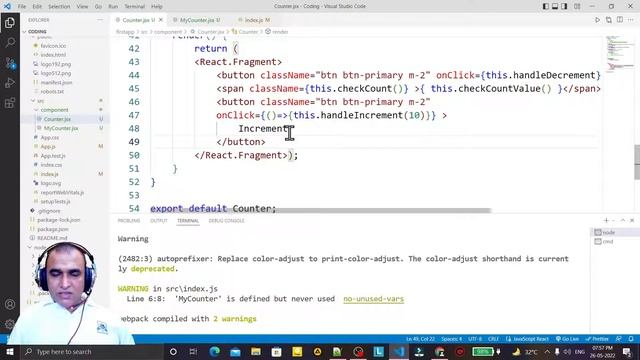
Task: Open new terminal launch profile dropdown
Action: [x=613, y=220]
